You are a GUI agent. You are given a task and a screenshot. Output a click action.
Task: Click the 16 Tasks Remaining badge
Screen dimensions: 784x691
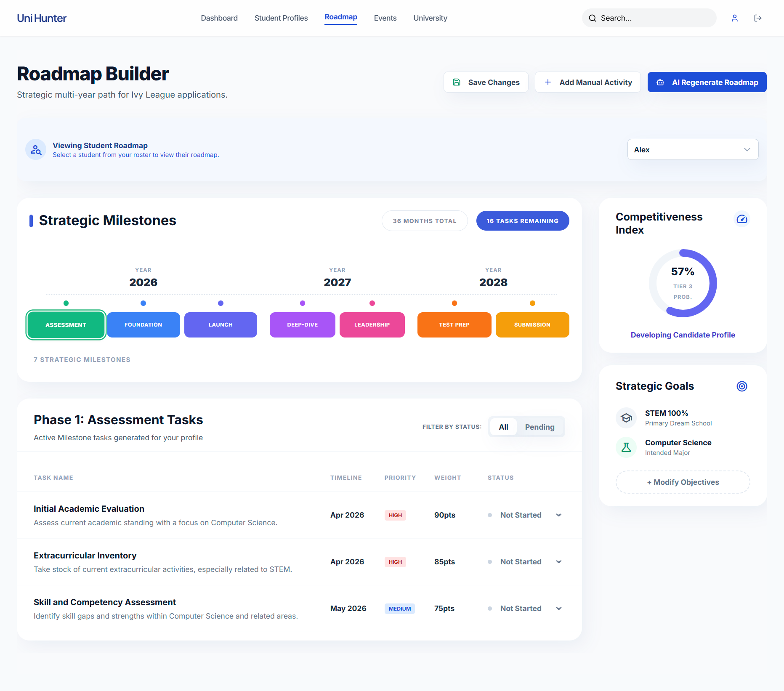523,221
